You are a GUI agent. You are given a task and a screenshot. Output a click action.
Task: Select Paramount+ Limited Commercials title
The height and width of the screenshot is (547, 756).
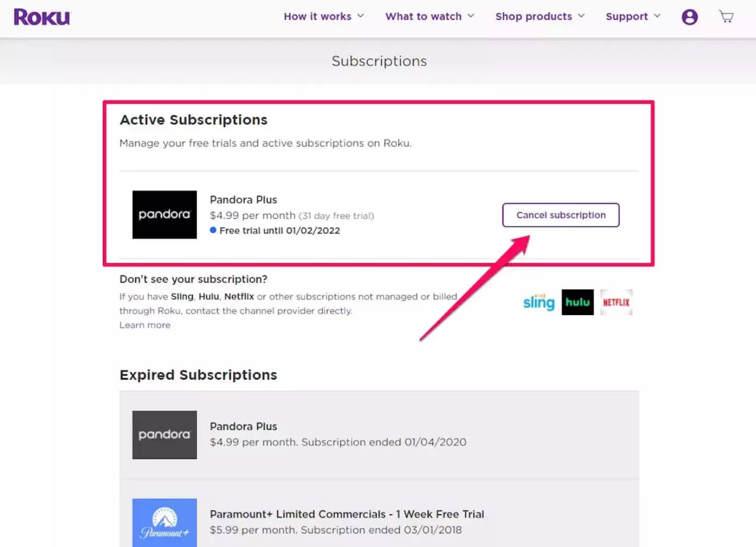pos(347,514)
